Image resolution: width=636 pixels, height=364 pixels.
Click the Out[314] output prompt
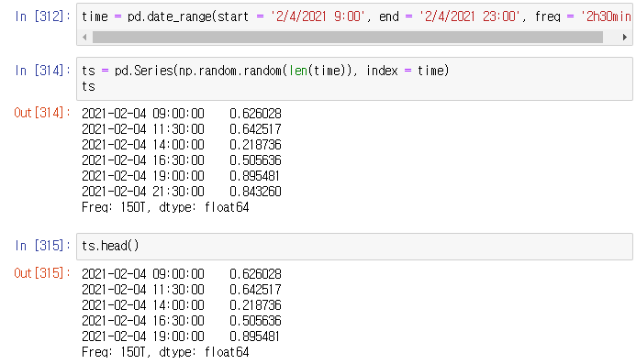(x=42, y=113)
